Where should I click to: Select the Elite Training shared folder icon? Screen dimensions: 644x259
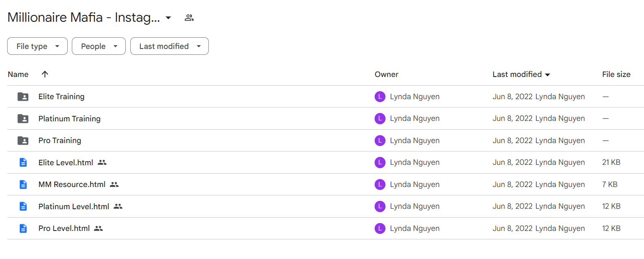coord(23,97)
